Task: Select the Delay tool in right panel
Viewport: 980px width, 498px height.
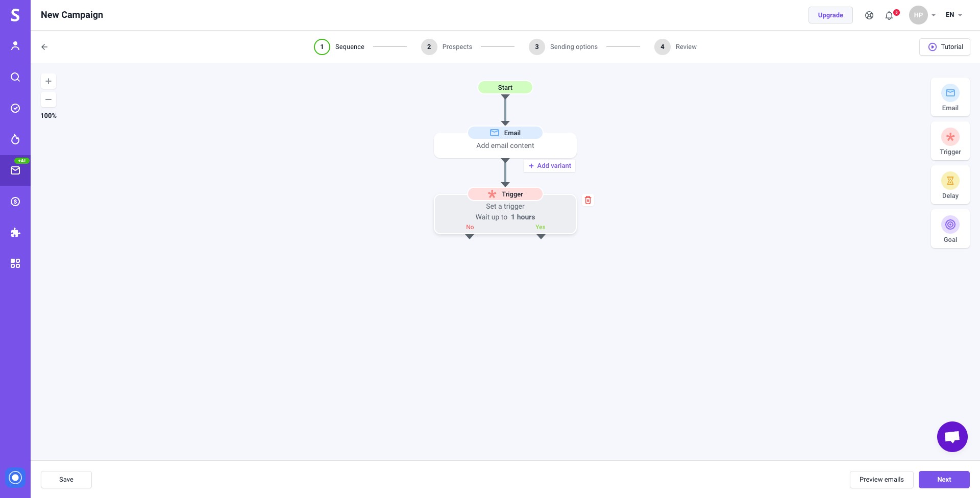Action: (x=950, y=185)
